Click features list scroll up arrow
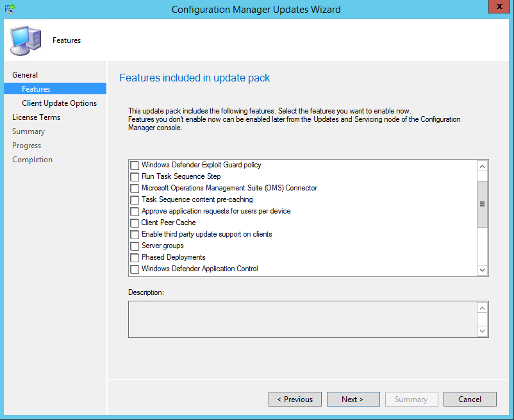This screenshot has height=420, width=514. pyautogui.click(x=482, y=166)
